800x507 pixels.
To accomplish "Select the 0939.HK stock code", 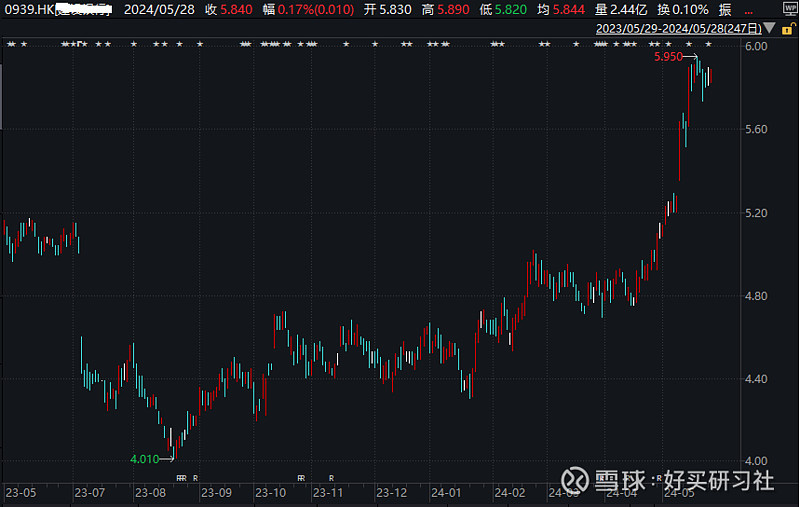I will pos(29,9).
